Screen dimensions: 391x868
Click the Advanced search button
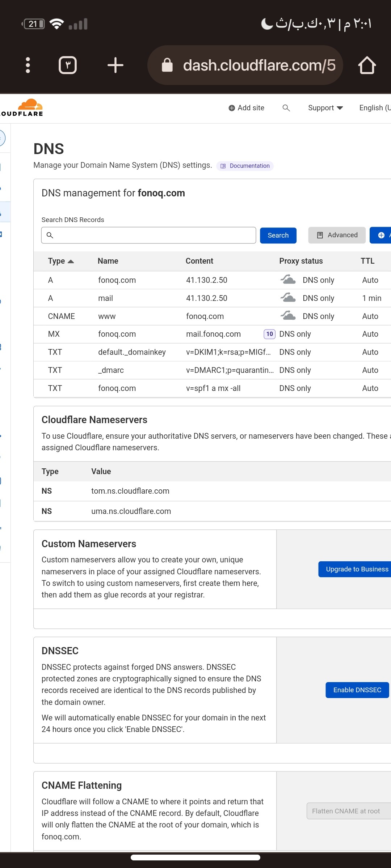(337, 235)
